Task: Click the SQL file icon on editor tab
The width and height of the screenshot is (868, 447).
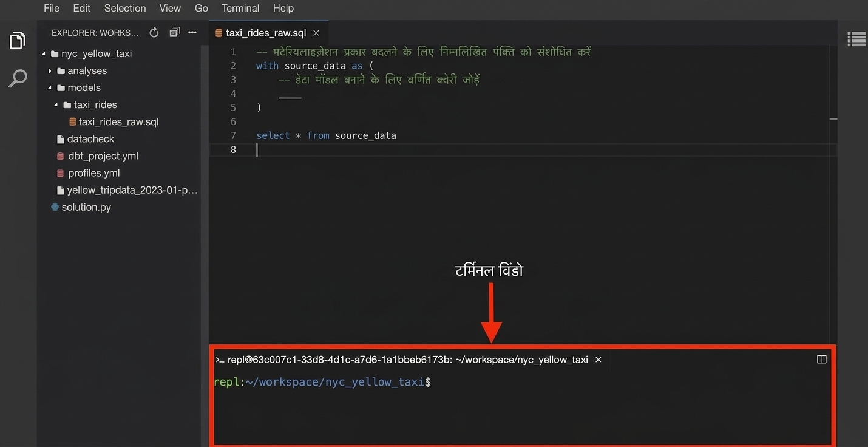Action: [x=219, y=33]
